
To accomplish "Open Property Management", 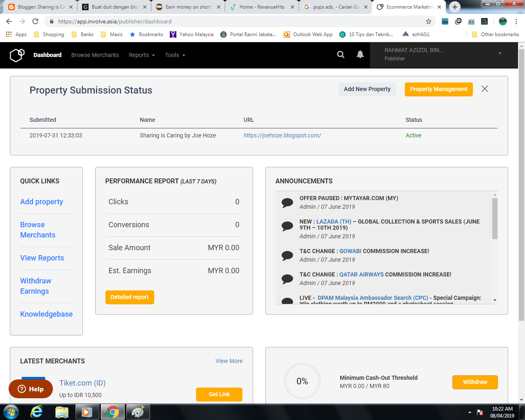I will point(438,89).
